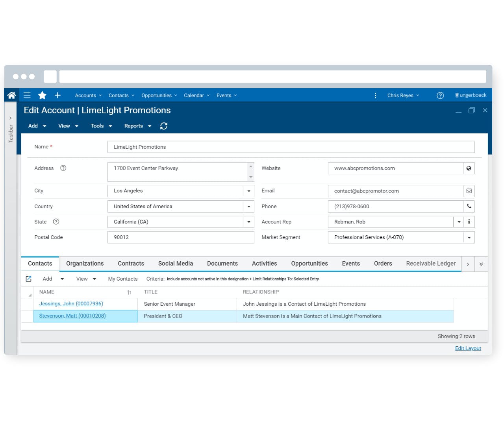Switch to the Organizations tab
This screenshot has width=504, height=425.
click(x=85, y=264)
